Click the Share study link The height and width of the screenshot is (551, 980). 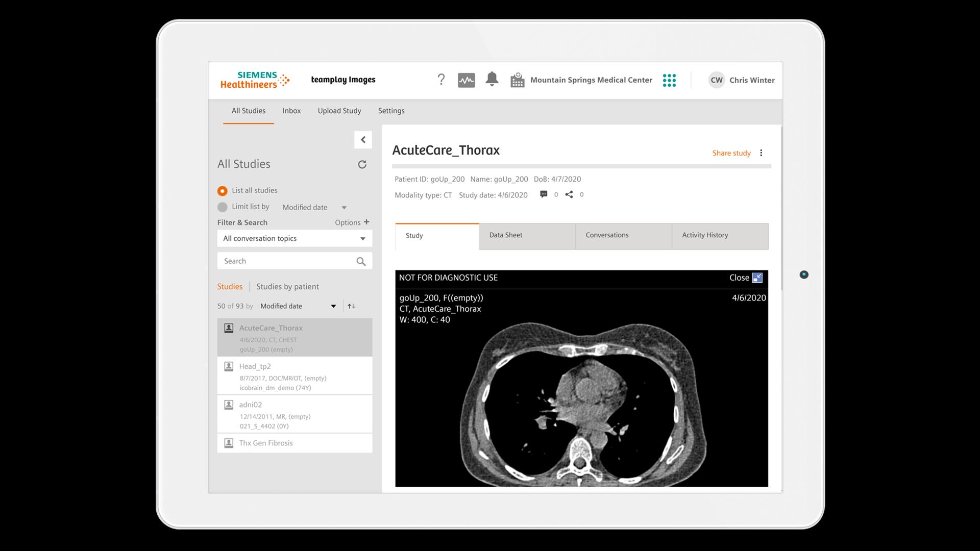(x=731, y=153)
